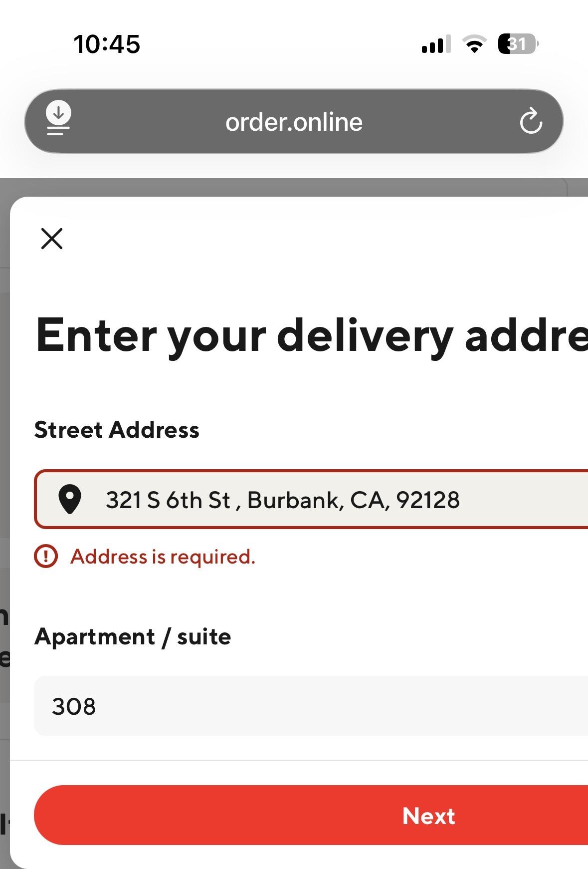Tap the dimmed page strip left of dialog

4,499
